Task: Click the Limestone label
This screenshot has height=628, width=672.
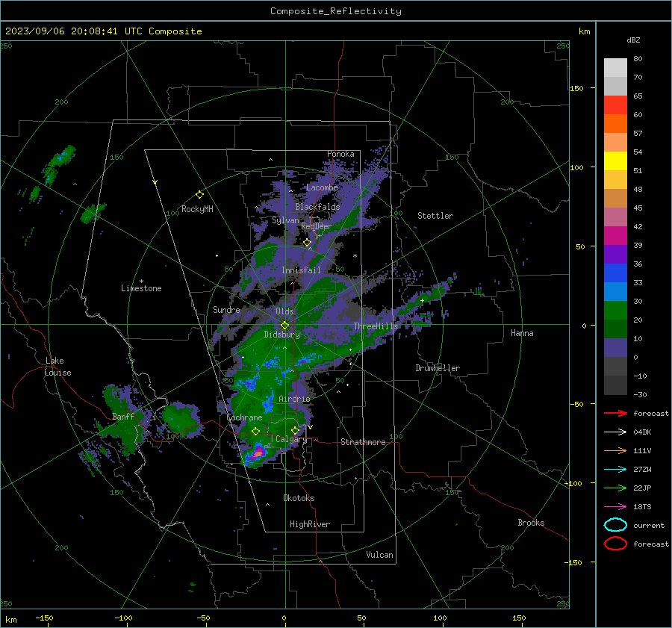Action: pos(141,288)
